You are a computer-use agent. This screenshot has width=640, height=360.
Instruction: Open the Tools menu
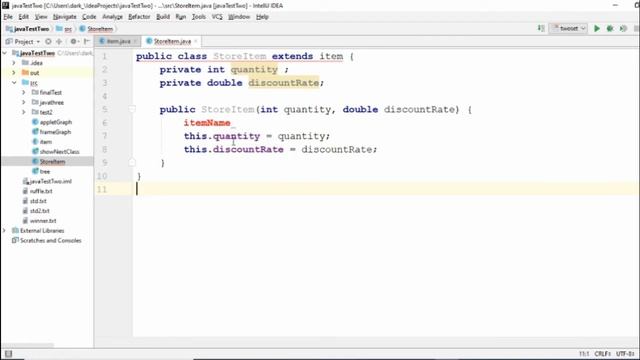(x=199, y=17)
